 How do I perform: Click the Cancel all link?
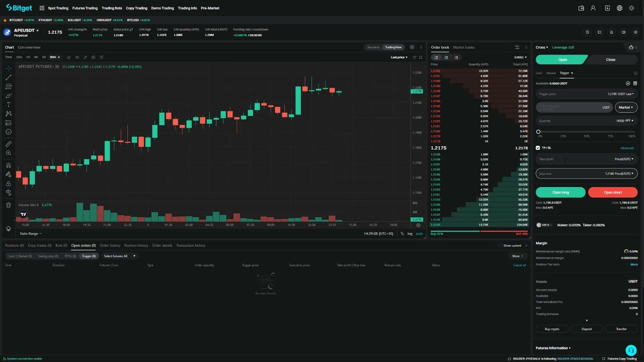coord(519,265)
